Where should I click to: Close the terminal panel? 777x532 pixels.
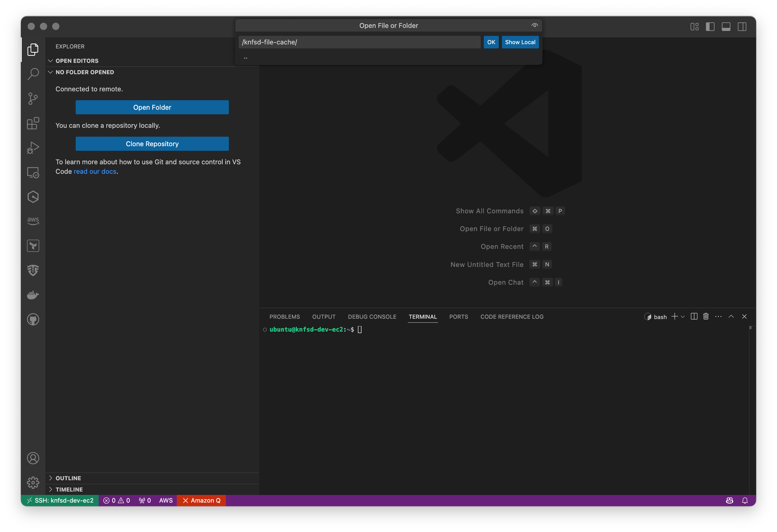[x=744, y=316]
